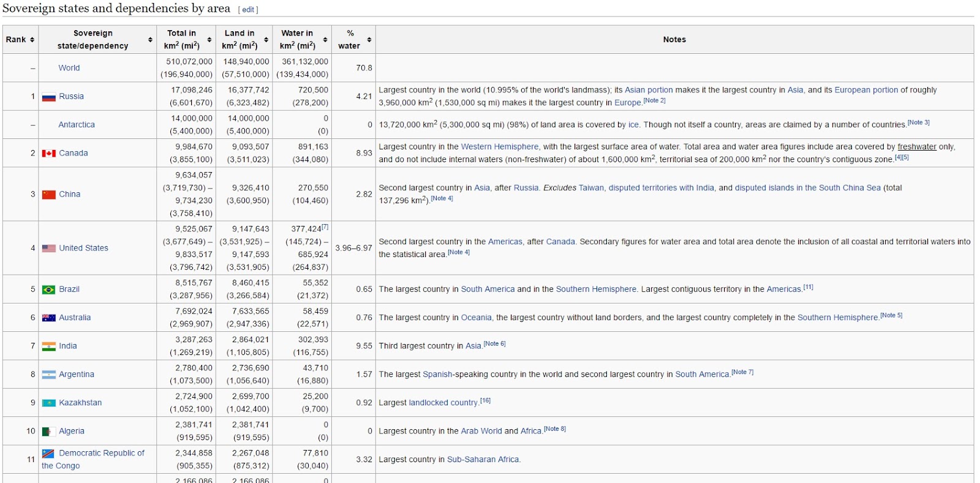Follow the European portion link

[866, 90]
